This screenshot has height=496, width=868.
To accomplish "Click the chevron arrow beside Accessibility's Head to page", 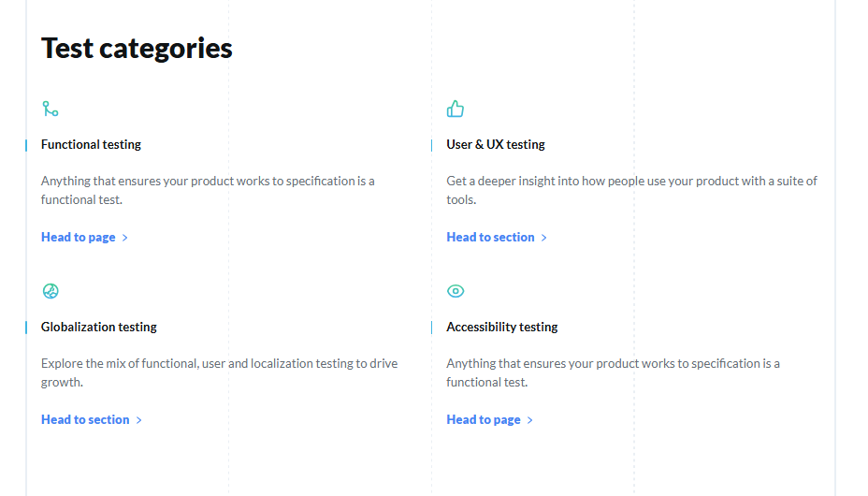I will coord(530,420).
